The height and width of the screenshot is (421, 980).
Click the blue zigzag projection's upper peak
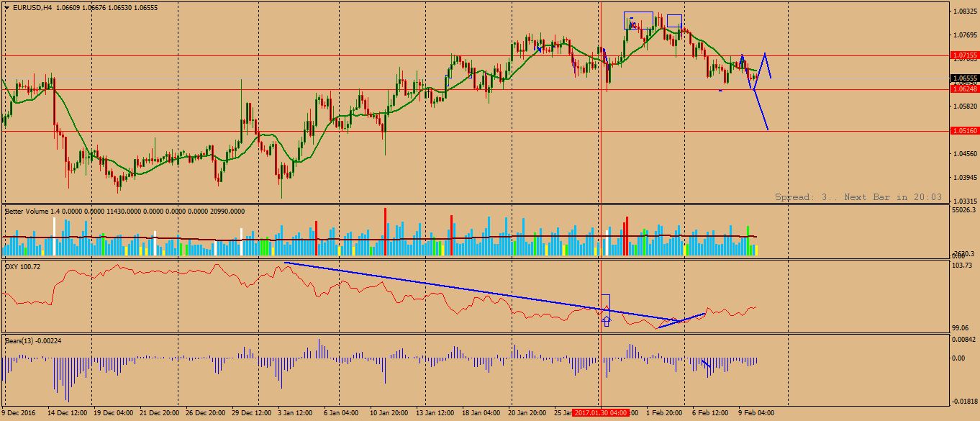(764, 55)
